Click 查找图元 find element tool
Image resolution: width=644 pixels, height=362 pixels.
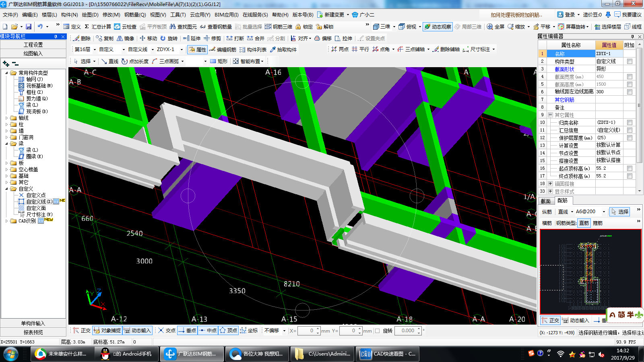tap(183, 27)
